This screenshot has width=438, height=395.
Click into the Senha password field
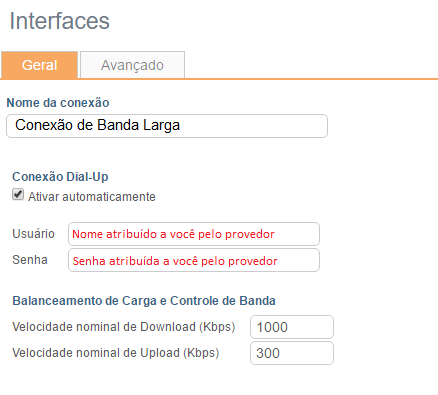194,260
